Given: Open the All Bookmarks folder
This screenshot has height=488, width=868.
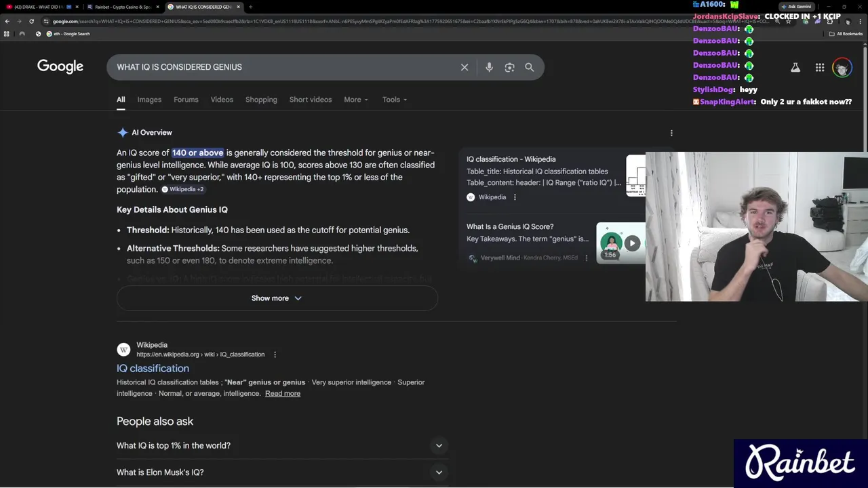Looking at the screenshot, I should [847, 34].
